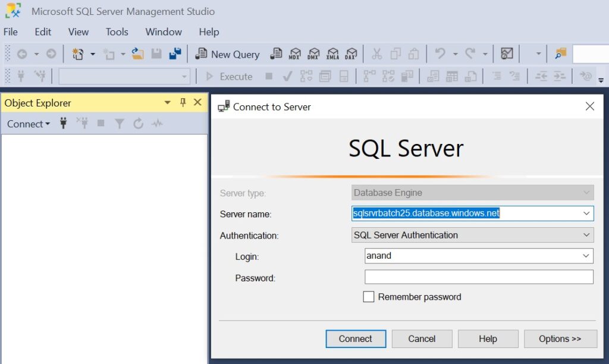Image resolution: width=609 pixels, height=364 pixels.
Task: Open the Redo history dropdown arrow
Action: (x=485, y=54)
